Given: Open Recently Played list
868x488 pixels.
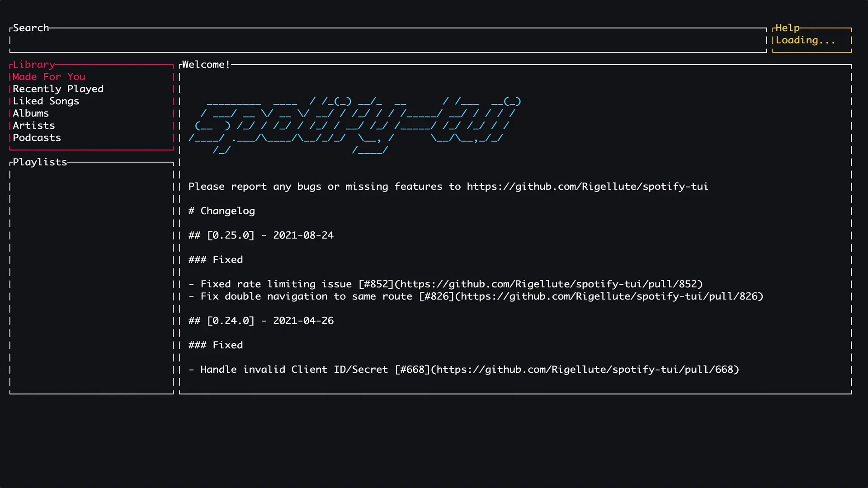Looking at the screenshot, I should 58,89.
